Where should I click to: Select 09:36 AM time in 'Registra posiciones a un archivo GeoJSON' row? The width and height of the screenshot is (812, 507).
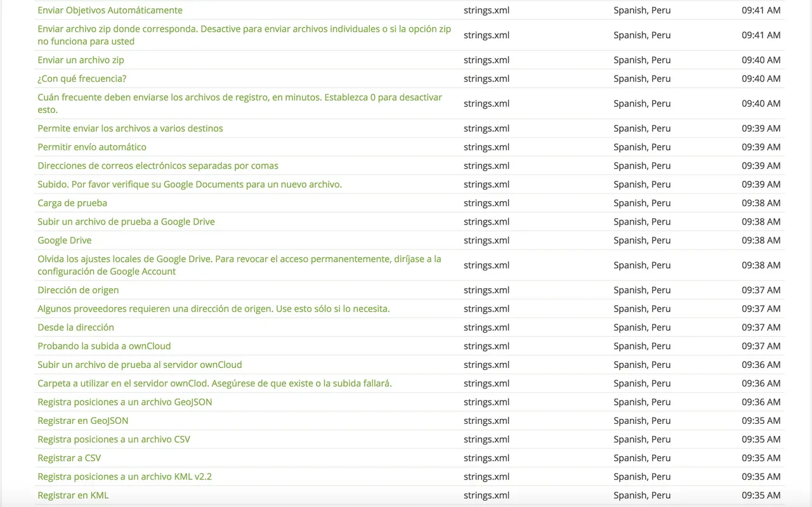pyautogui.click(x=761, y=402)
